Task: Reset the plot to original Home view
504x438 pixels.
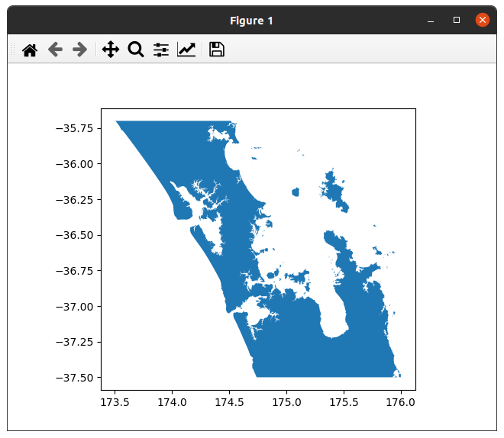Action: pyautogui.click(x=30, y=50)
